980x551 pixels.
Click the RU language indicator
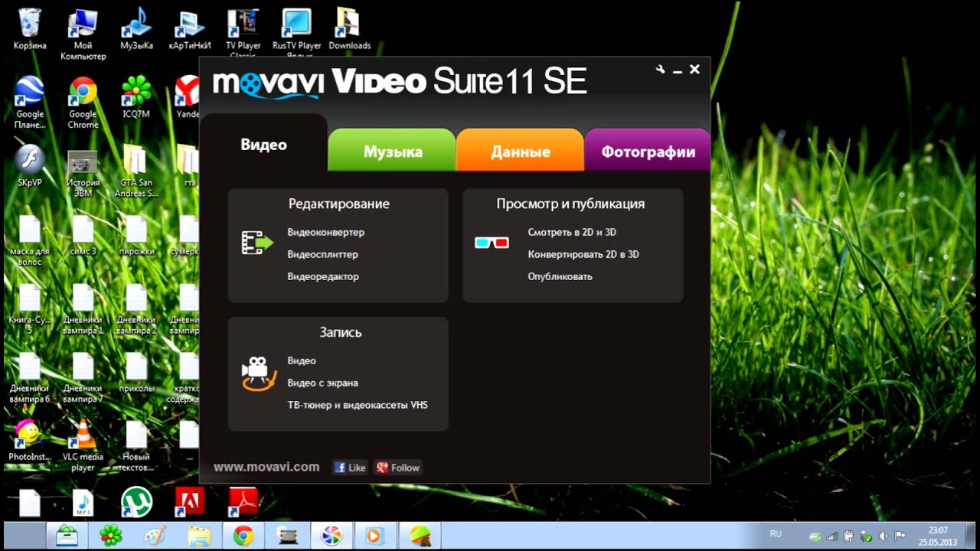pos(776,533)
